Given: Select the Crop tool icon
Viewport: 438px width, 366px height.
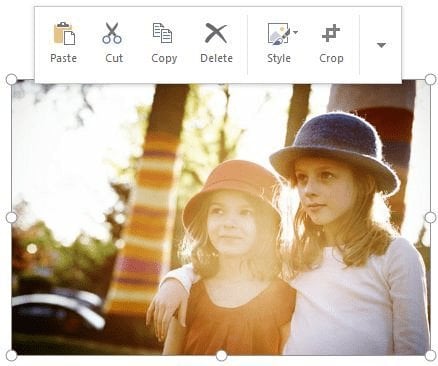Looking at the screenshot, I should (x=331, y=33).
